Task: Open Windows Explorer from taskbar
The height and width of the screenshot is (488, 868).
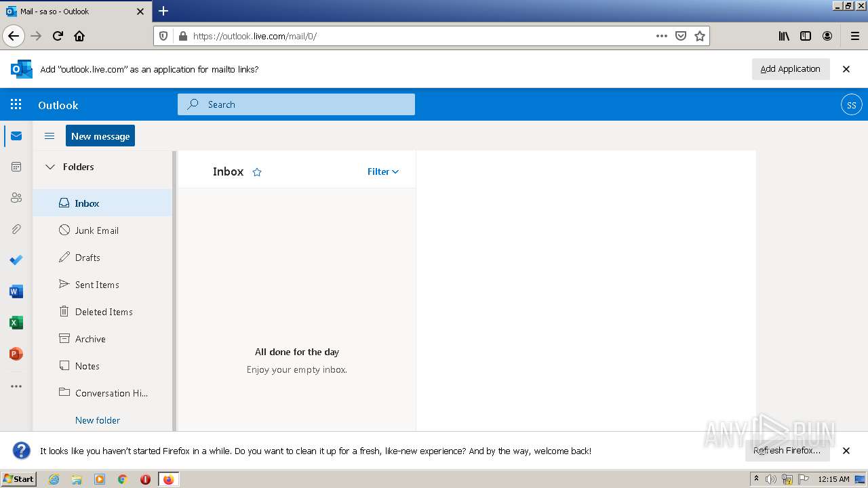Action: point(77,479)
